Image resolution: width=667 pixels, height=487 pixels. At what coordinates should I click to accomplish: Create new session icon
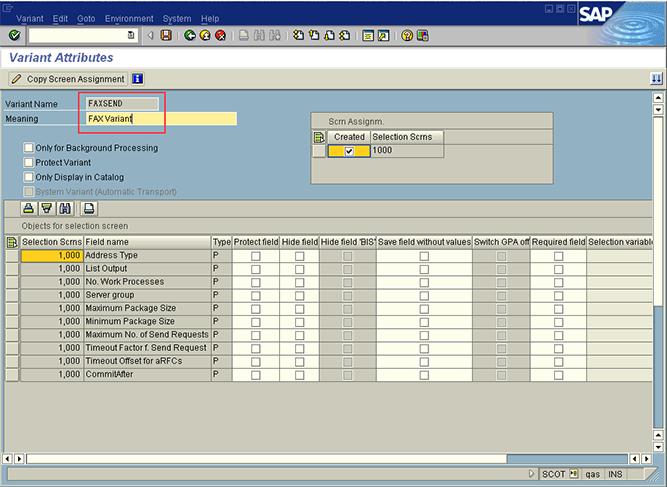(368, 35)
